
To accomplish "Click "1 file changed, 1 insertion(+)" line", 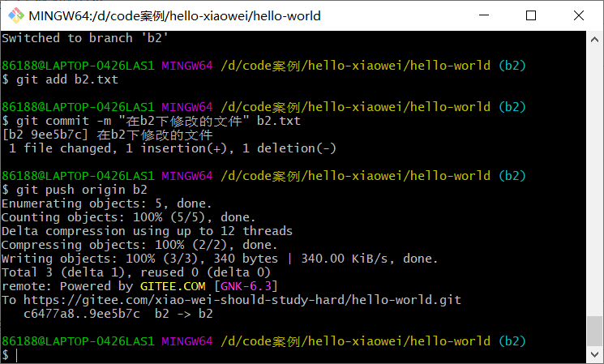I will tap(173, 148).
